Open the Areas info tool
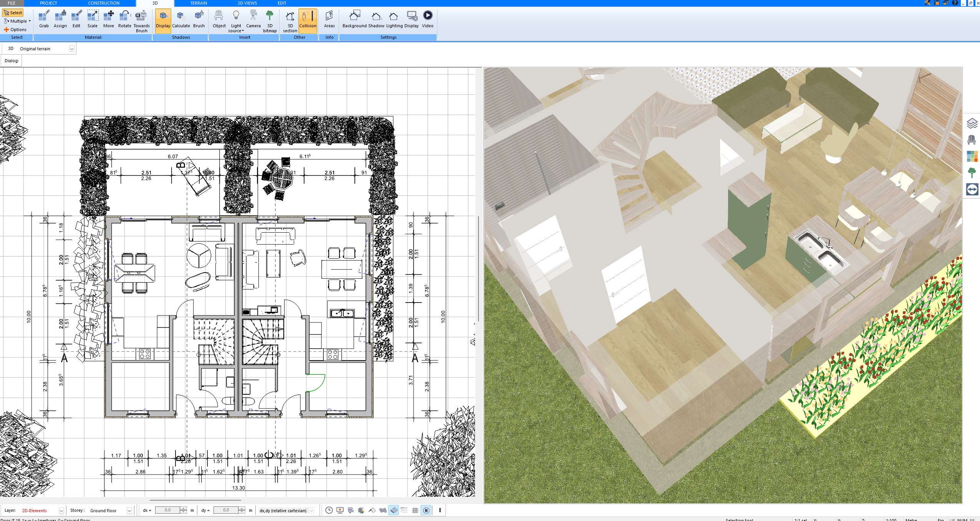980x521 pixels. [329, 19]
